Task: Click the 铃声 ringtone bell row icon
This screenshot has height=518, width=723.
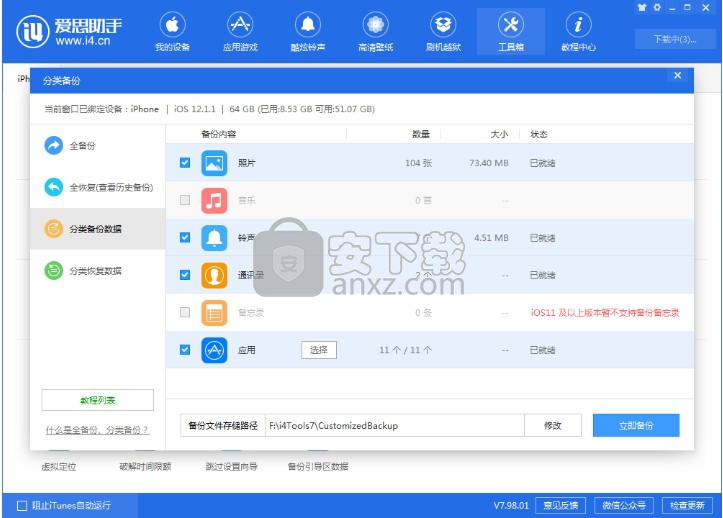Action: click(214, 238)
